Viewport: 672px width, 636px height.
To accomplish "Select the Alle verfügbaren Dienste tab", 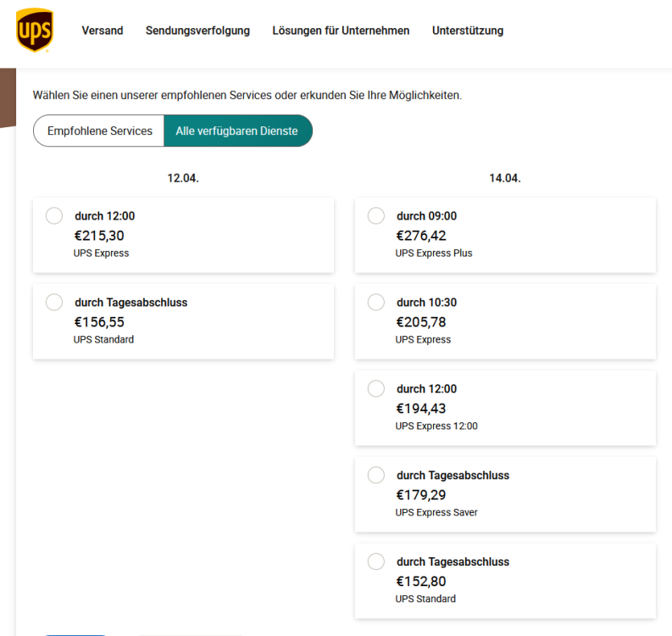I will (x=236, y=131).
